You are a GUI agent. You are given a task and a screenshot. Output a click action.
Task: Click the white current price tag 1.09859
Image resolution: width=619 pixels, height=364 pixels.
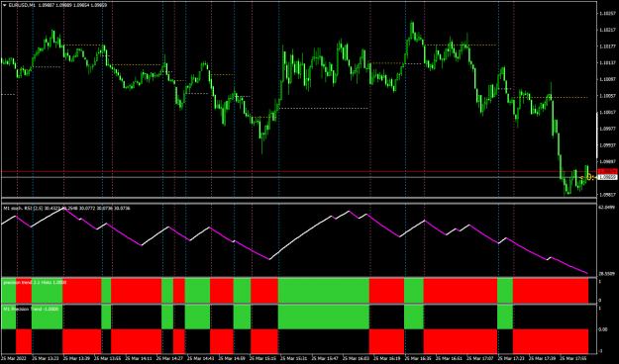point(608,177)
